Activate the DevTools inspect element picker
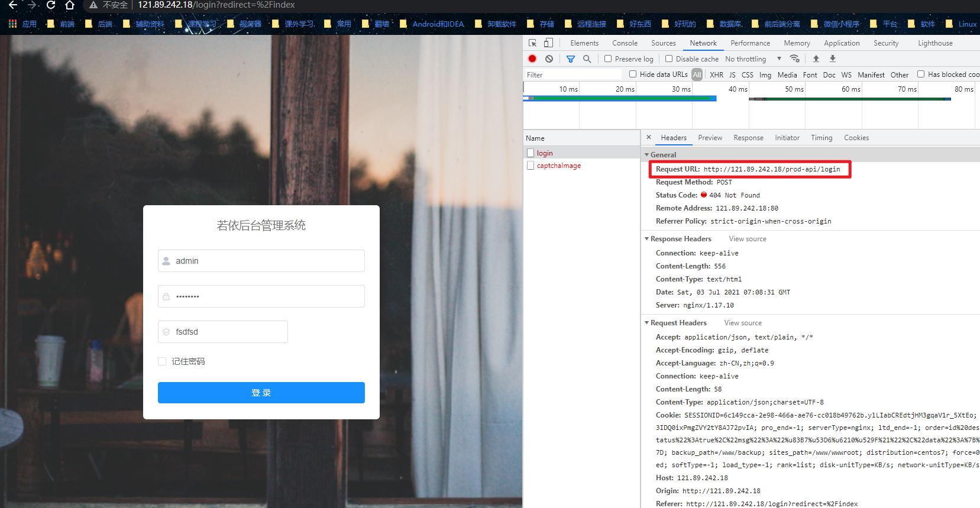This screenshot has width=980, height=508. point(532,43)
